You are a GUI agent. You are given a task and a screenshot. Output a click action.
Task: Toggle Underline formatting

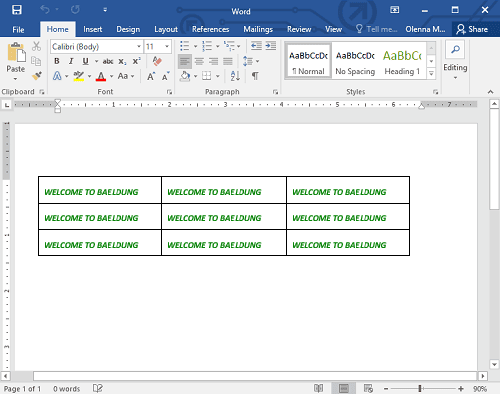pyautogui.click(x=85, y=61)
